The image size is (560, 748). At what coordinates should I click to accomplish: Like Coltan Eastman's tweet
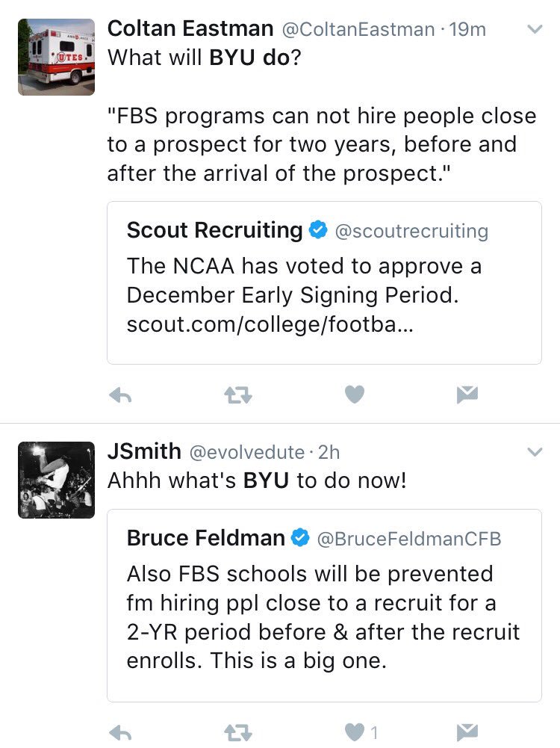[x=355, y=395]
